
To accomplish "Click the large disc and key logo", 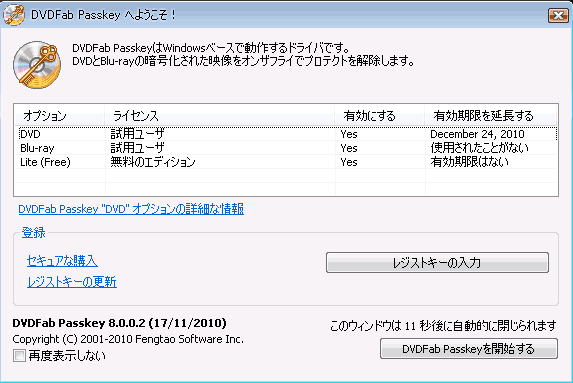I will click(37, 65).
